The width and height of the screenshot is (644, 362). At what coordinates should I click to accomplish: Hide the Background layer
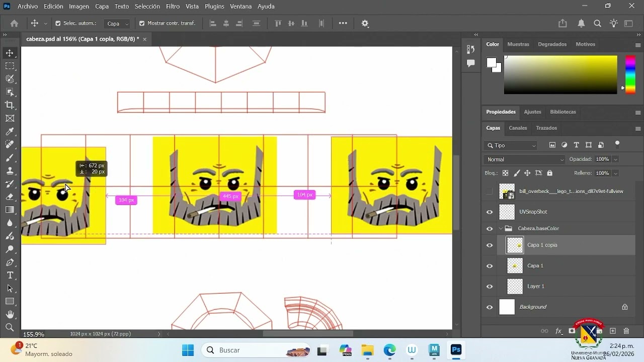coord(490,307)
